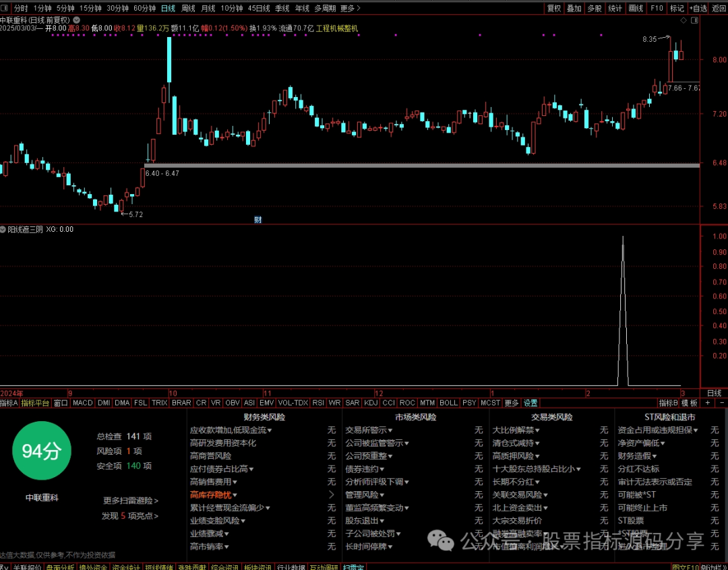Open the 多周期 multi-period view
The width and height of the screenshot is (728, 570).
point(325,8)
